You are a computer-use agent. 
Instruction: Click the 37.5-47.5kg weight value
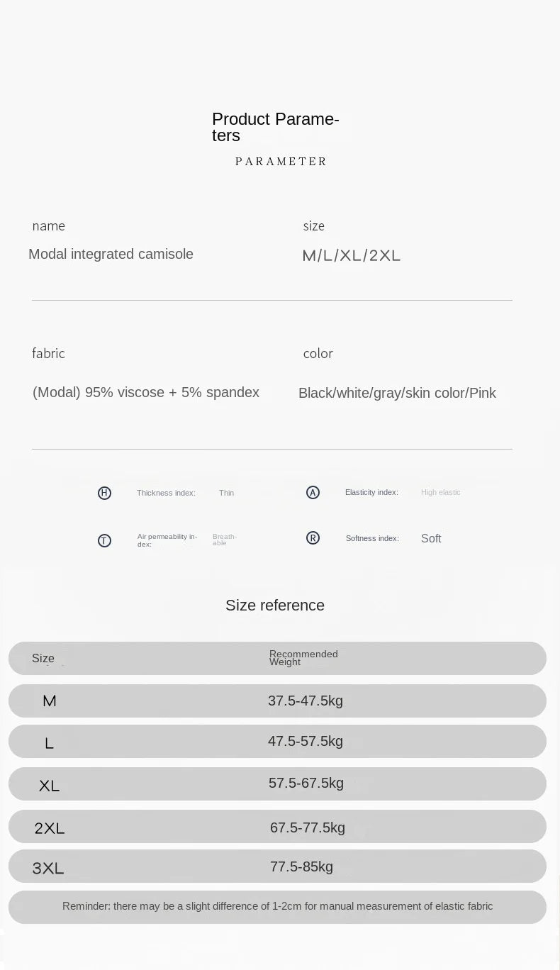[x=306, y=701]
